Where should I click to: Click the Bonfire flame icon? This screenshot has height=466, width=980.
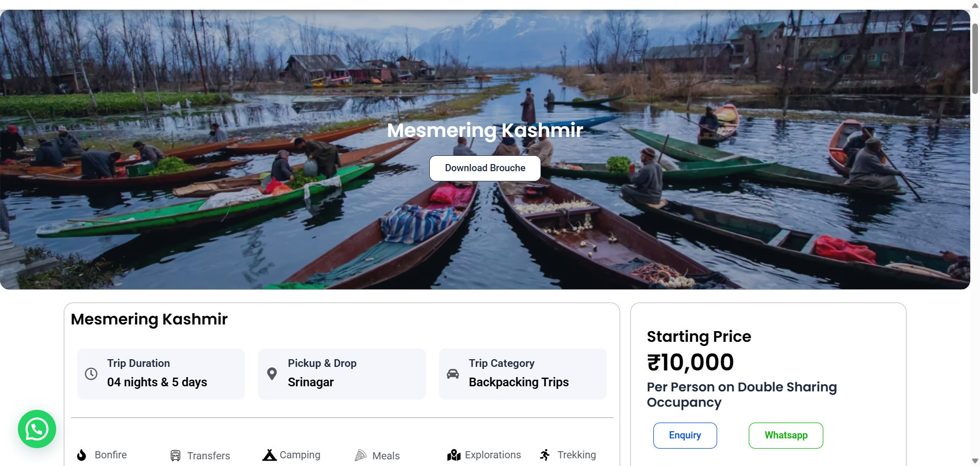point(82,455)
